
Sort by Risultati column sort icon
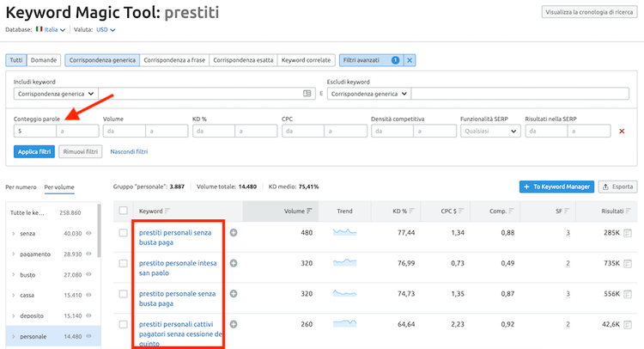[x=629, y=211]
